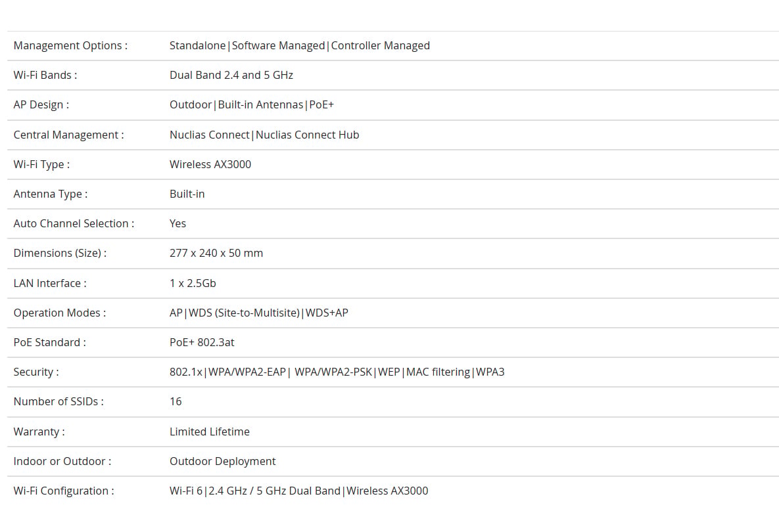
Task: Click Dual Band 2.4 and 5 GHz value
Action: pyautogui.click(x=231, y=75)
